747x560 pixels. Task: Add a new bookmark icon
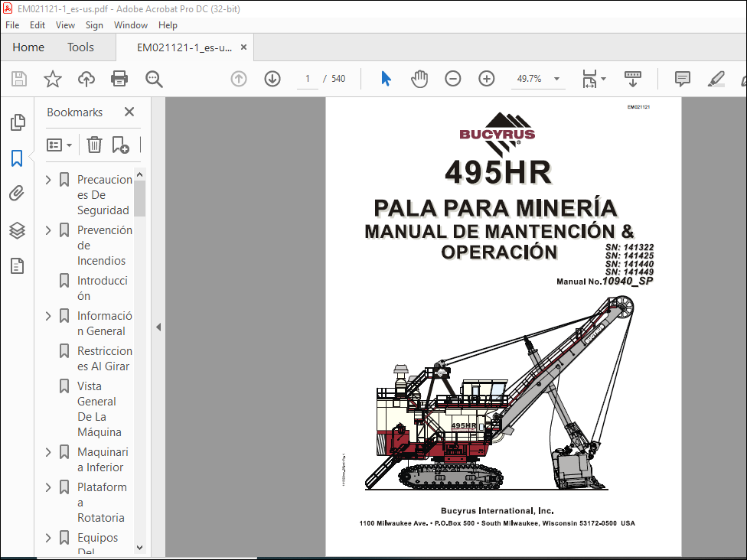pyautogui.click(x=120, y=145)
